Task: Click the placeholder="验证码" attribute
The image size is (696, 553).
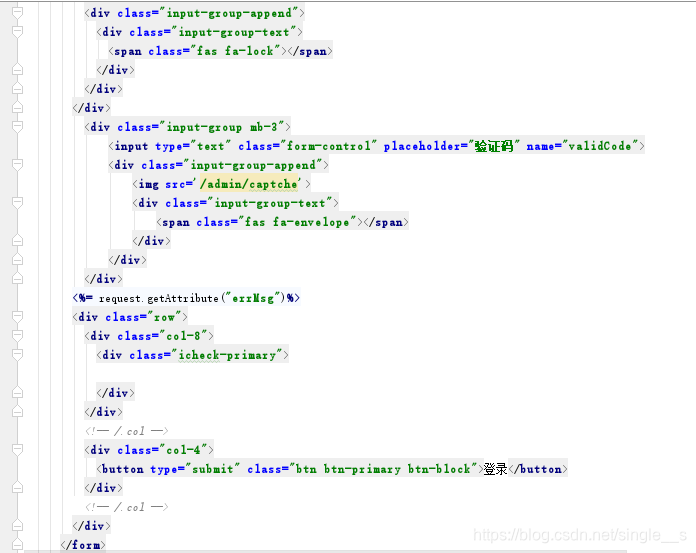Action: coord(451,146)
